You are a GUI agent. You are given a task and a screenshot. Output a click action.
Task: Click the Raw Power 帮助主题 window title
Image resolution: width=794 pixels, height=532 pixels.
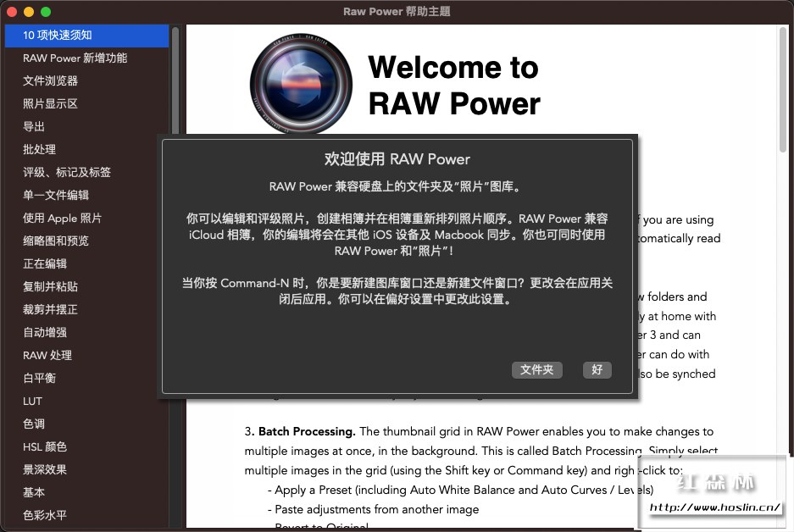coord(397,11)
